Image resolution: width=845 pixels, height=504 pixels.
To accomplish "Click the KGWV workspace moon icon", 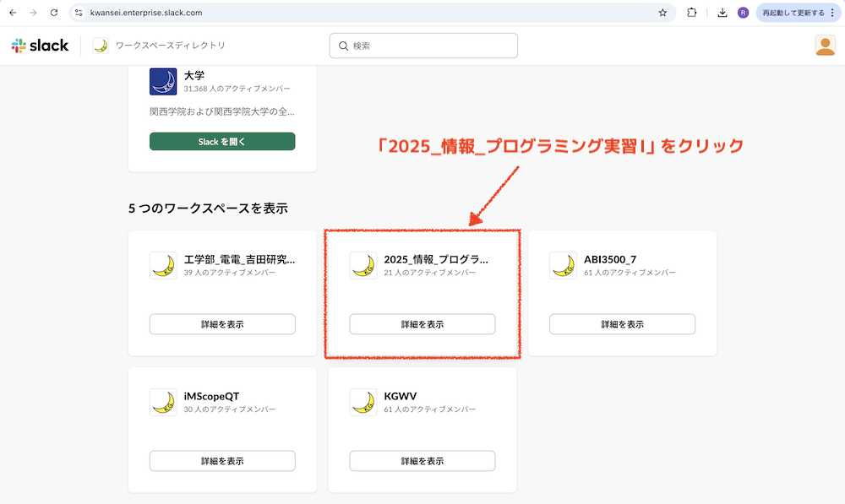I will coord(364,402).
